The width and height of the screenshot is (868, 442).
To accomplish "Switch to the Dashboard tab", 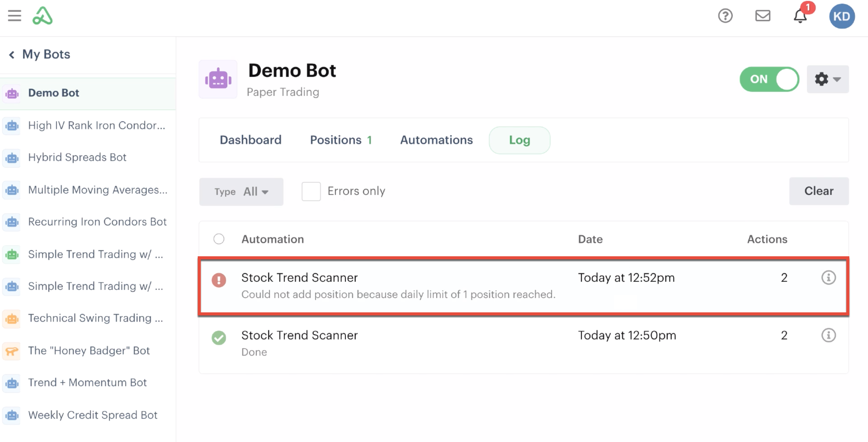I will pos(250,140).
